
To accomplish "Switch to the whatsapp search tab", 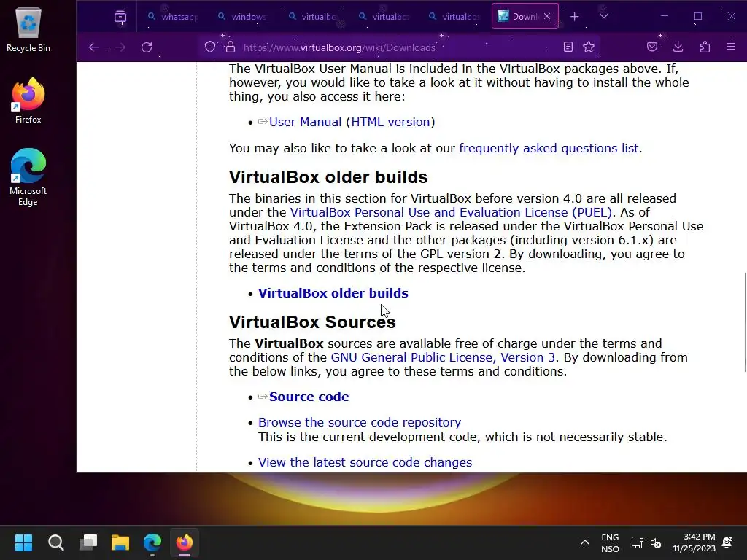I will click(172, 17).
